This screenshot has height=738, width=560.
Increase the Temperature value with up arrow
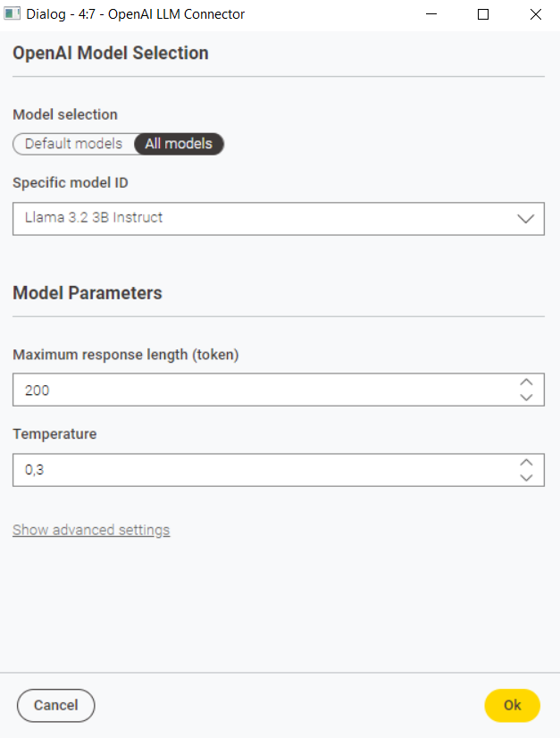click(527, 463)
